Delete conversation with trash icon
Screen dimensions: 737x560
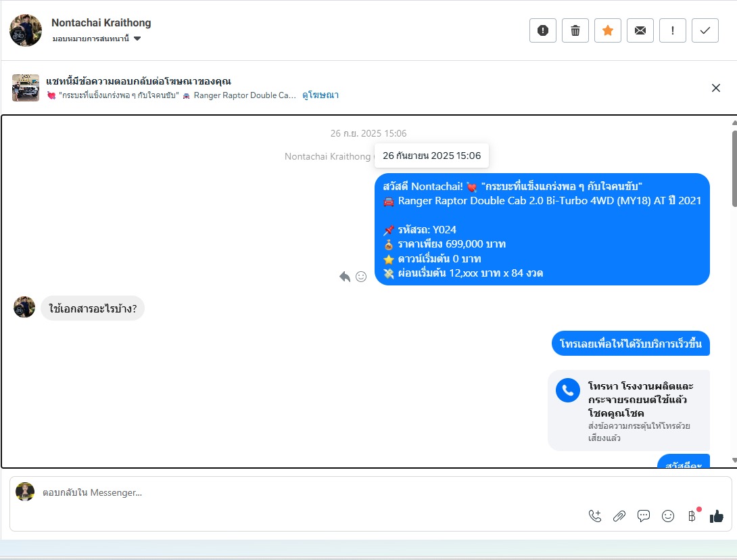(575, 30)
